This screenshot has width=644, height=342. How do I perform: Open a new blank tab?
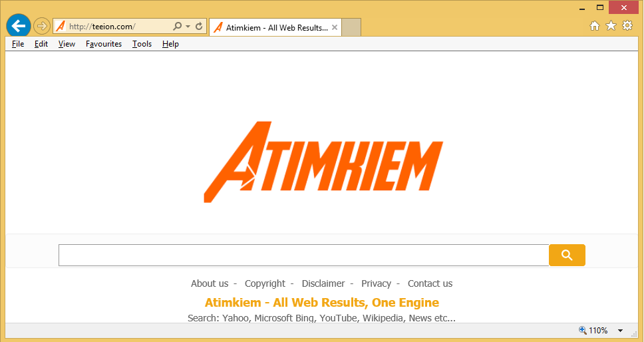click(x=351, y=27)
